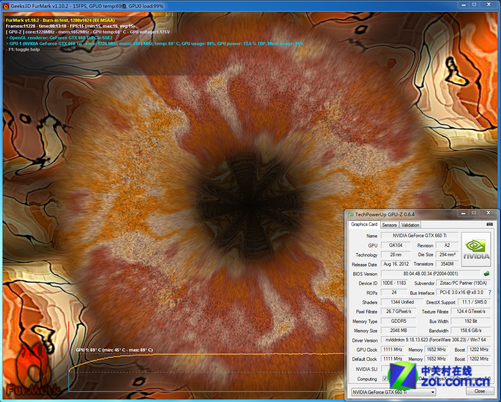Minimize the GPU-Z window
Viewport: 501px width, 402px height.
463,213
